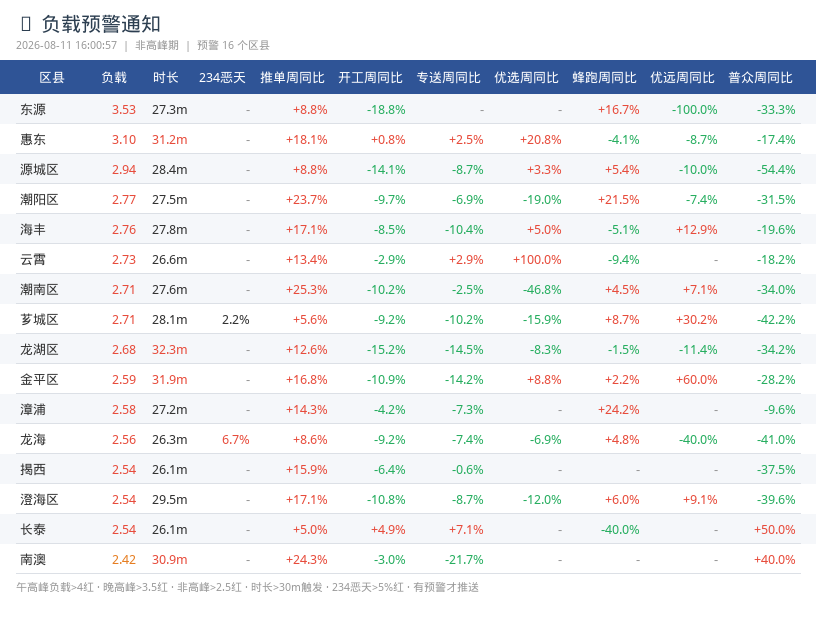Click the duration 31.9m in 金平区 row
Viewport: 816px width, 620px height.
coord(170,380)
